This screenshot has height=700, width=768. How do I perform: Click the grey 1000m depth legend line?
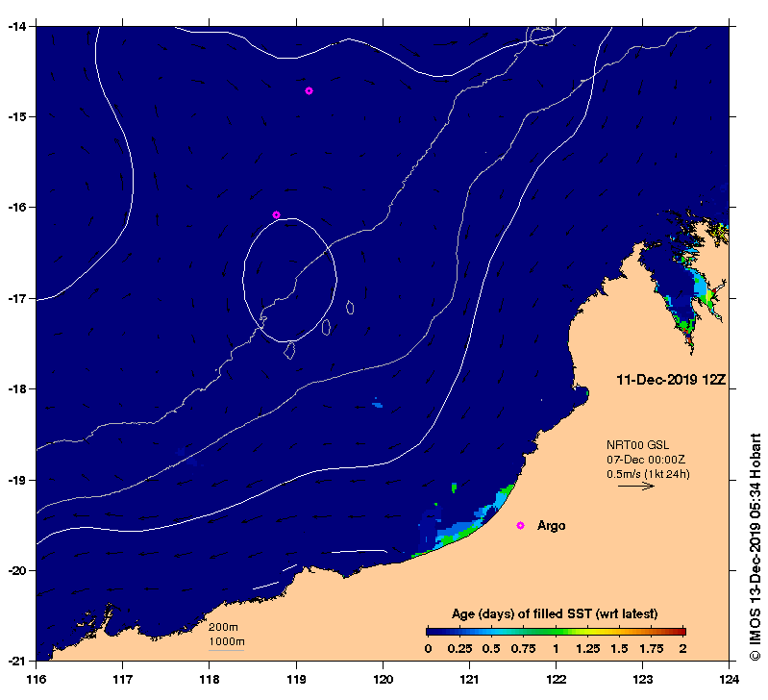226,650
